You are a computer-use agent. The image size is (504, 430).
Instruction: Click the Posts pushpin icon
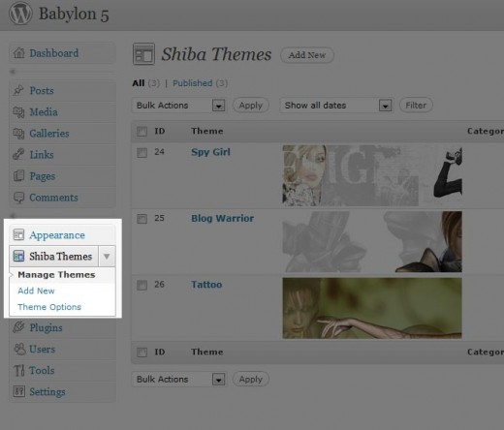18,90
